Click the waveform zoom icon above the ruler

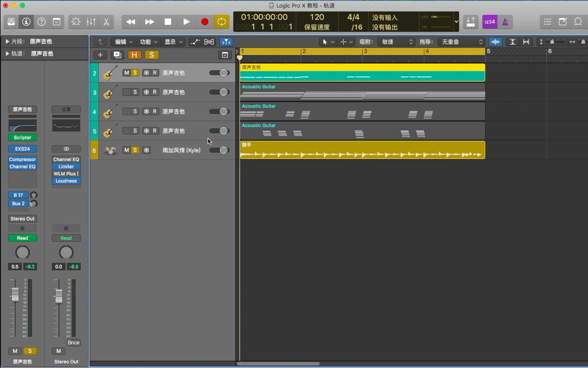(x=496, y=42)
